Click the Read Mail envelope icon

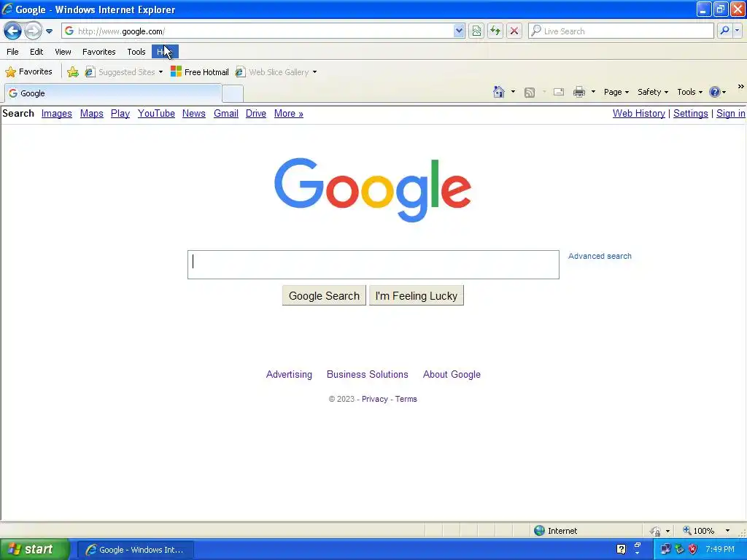558,92
